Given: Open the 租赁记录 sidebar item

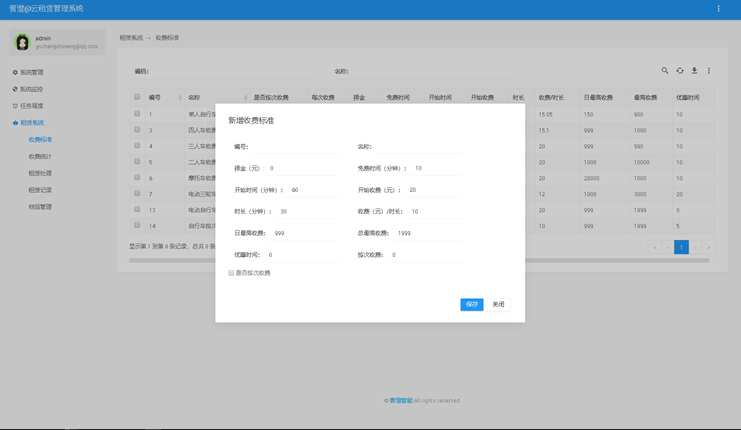Looking at the screenshot, I should point(40,190).
